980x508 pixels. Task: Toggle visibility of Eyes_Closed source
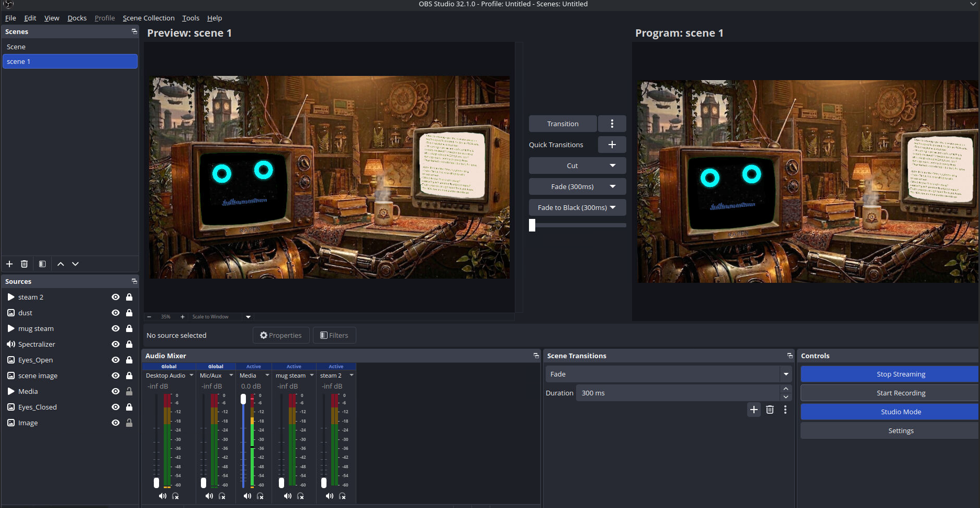(x=115, y=407)
